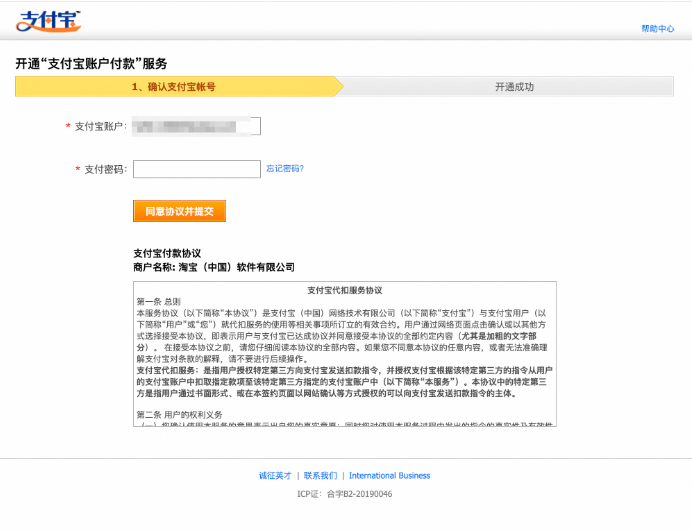Click the 支付宝账户 field label
Image resolution: width=692 pixels, height=531 pixels.
pyautogui.click(x=101, y=126)
